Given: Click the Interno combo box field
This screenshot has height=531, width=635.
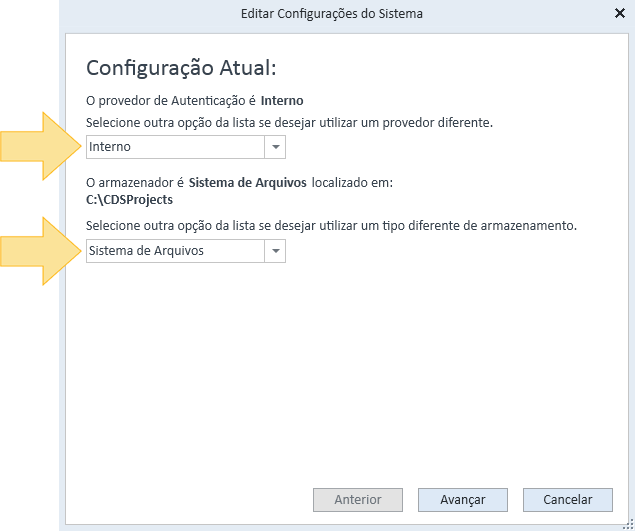Looking at the screenshot, I should (186, 147).
